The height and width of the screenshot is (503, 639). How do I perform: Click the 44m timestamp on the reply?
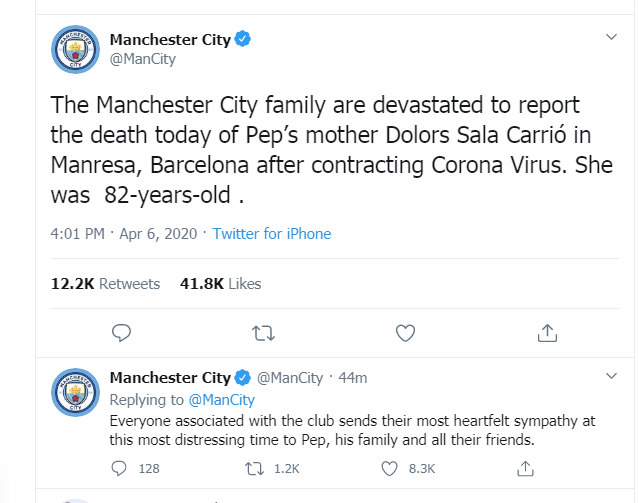tap(353, 378)
